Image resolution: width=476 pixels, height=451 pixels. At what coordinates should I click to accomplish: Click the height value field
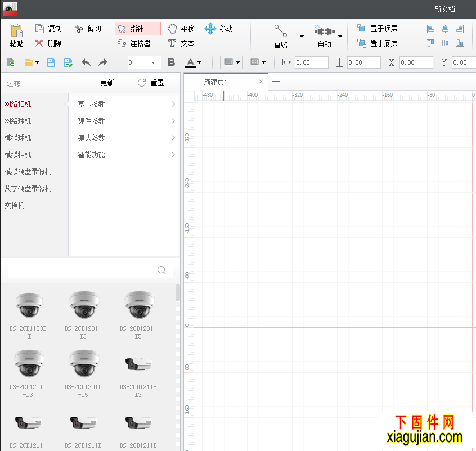363,62
